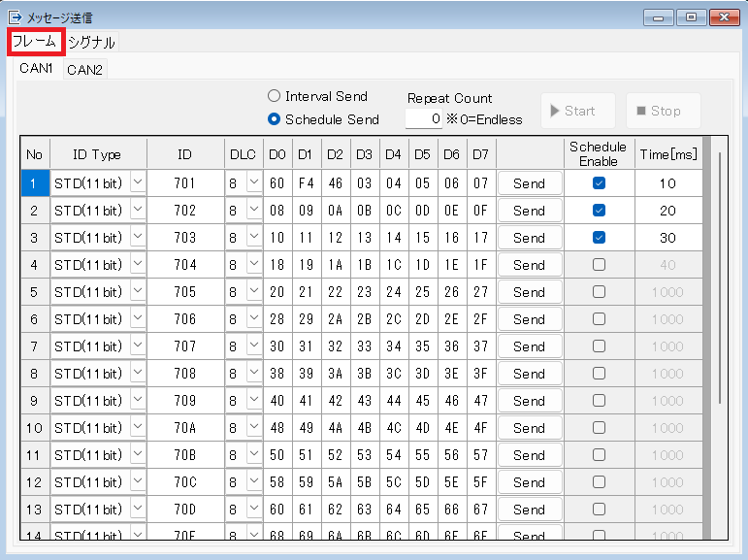Click the Stop button

663,111
